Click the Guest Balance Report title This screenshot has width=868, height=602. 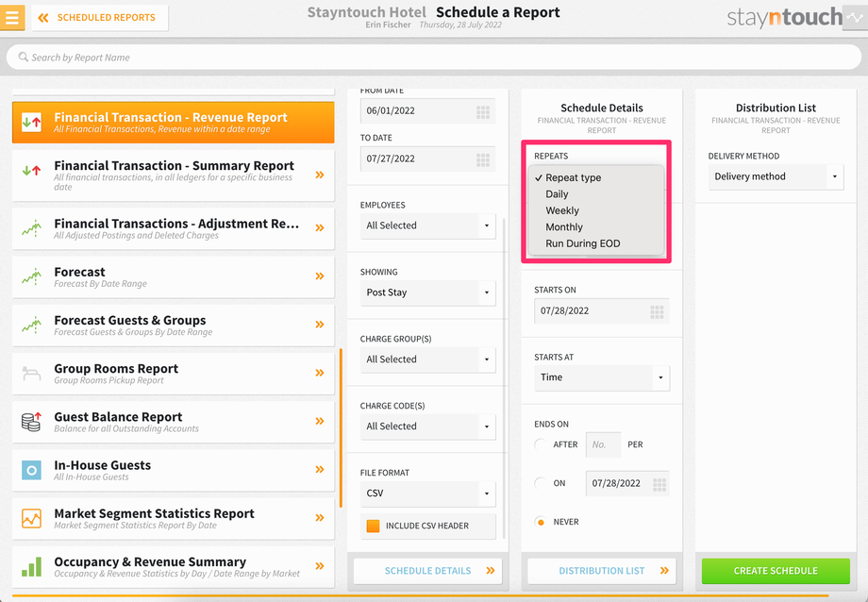coord(118,417)
